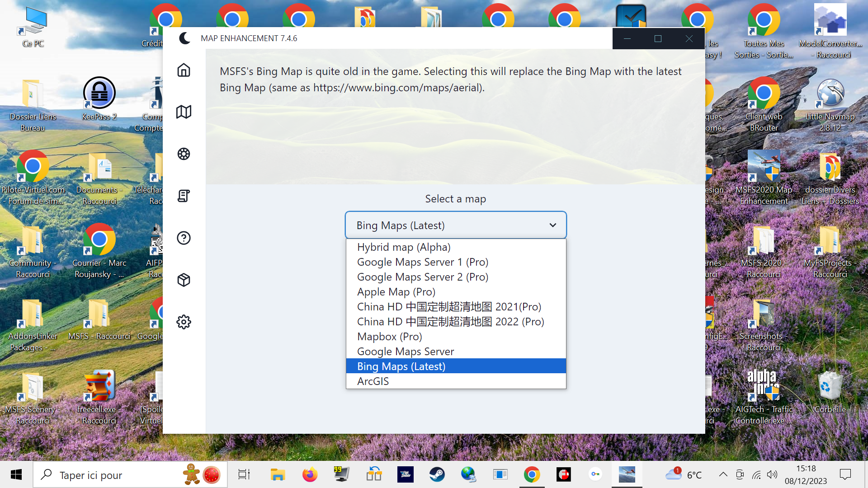Select free Google Maps Server option

405,352
